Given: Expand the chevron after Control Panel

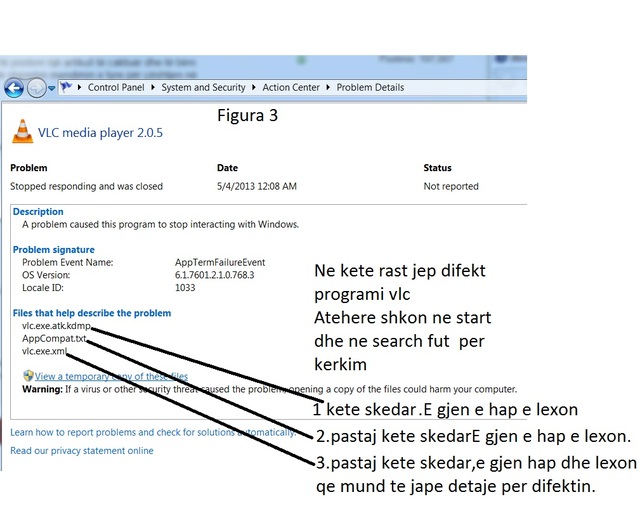Looking at the screenshot, I should click(153, 87).
